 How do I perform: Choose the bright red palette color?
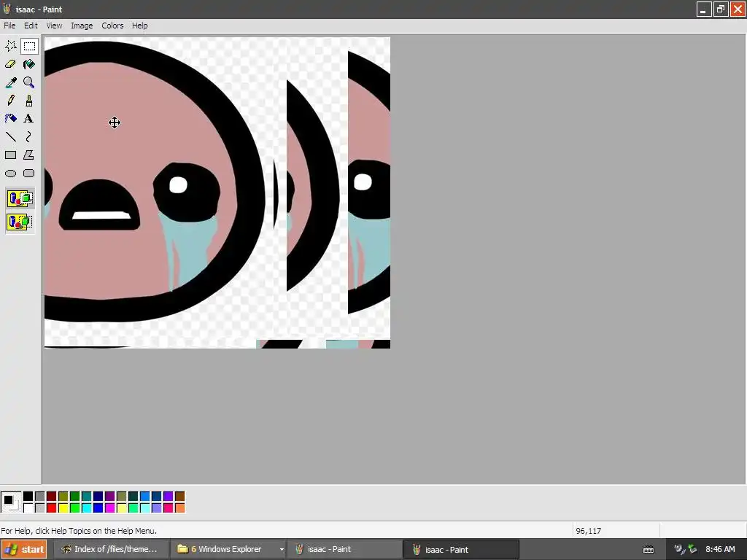click(x=52, y=508)
